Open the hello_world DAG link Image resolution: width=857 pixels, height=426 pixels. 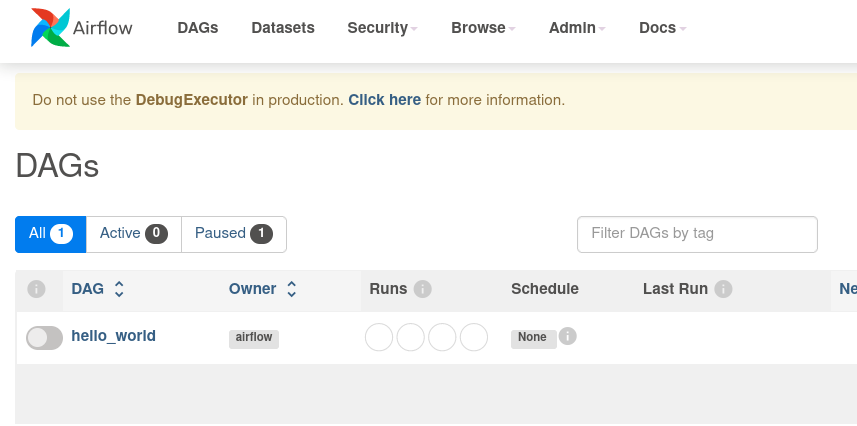(113, 336)
